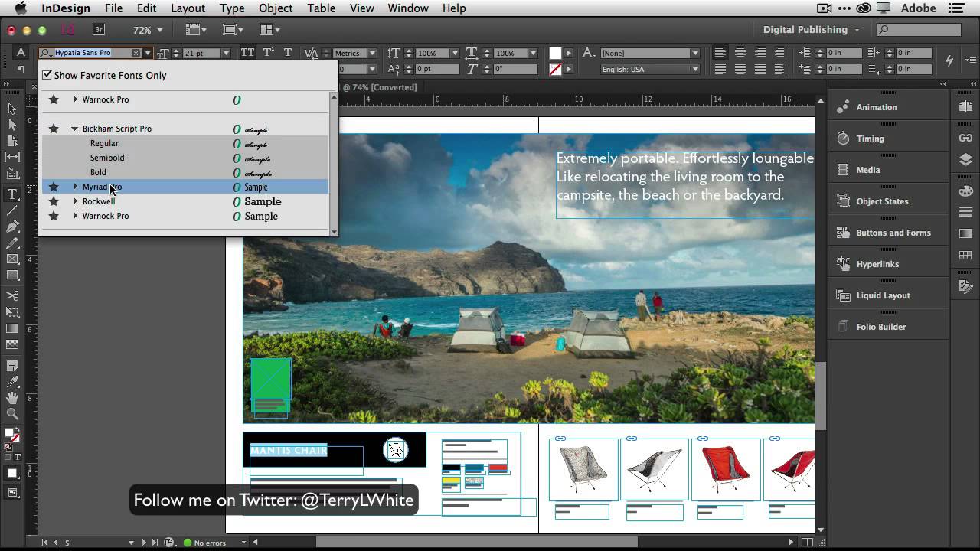Open the Animation panel
The image size is (980, 551).
(876, 107)
